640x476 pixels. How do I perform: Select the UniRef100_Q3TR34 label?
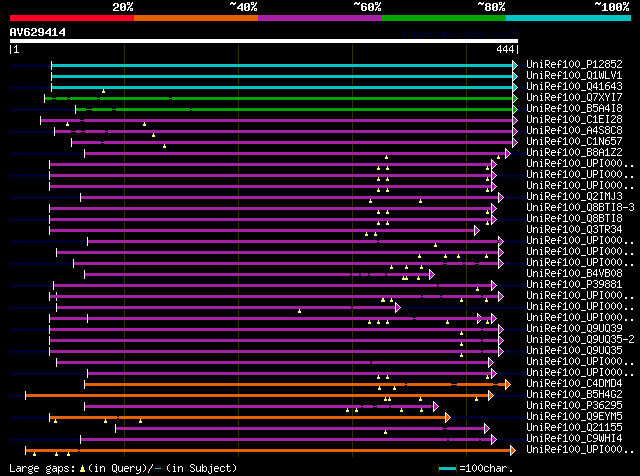click(574, 230)
